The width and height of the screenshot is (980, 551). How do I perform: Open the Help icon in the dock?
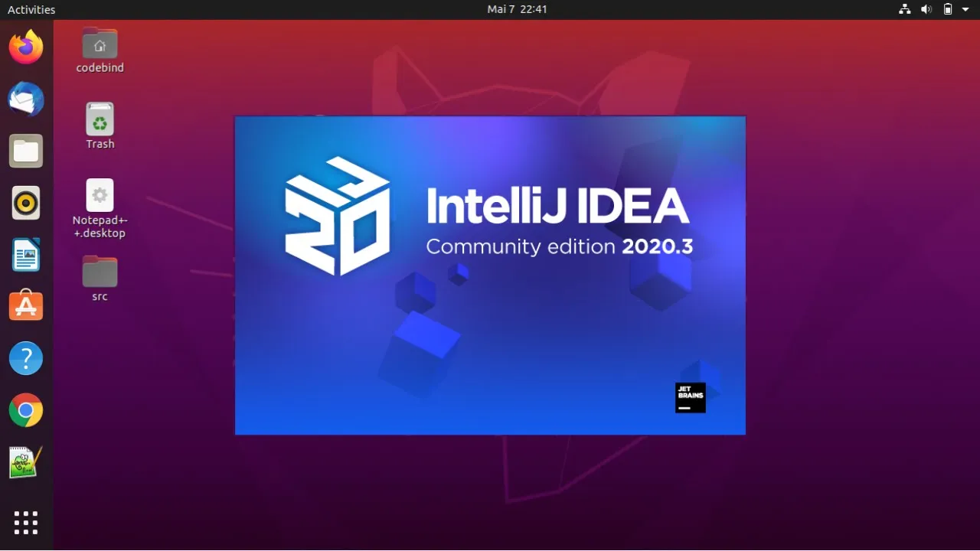26,358
